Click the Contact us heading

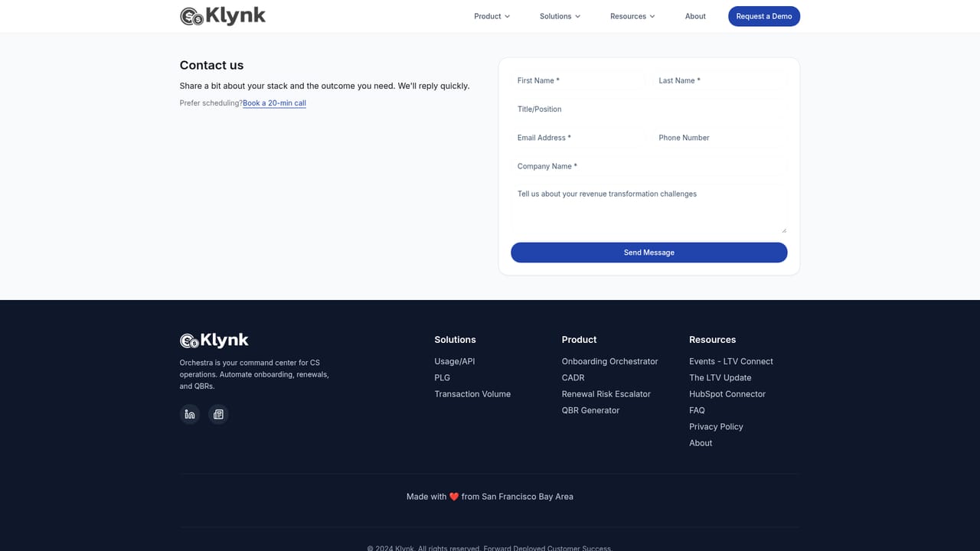212,65
